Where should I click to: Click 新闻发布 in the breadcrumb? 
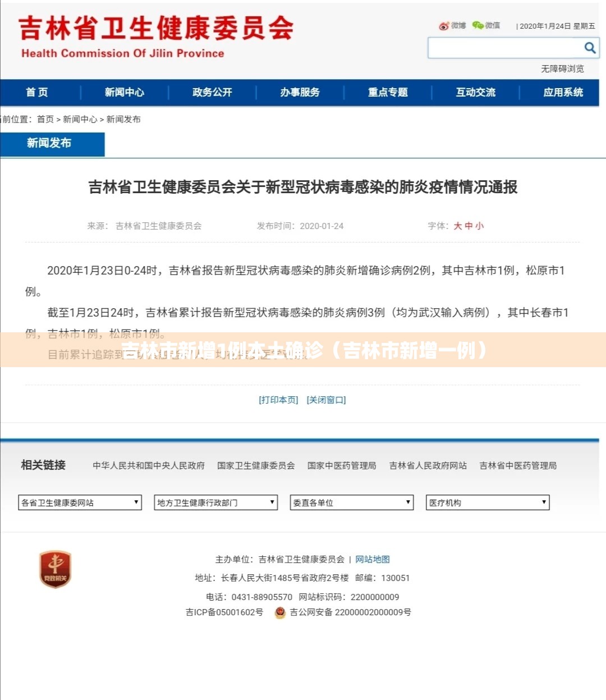[123, 120]
